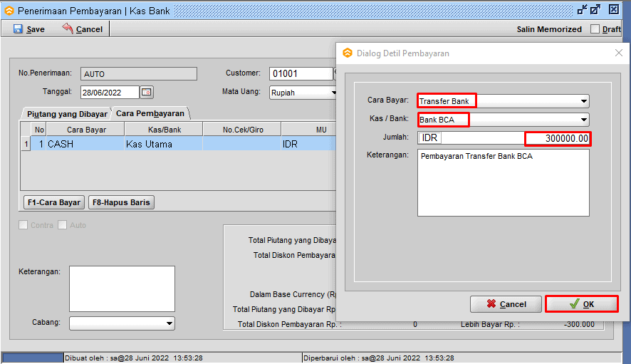This screenshot has height=364, width=631.
Task: Click the IDR currency box in Jumlah
Action: [429, 138]
